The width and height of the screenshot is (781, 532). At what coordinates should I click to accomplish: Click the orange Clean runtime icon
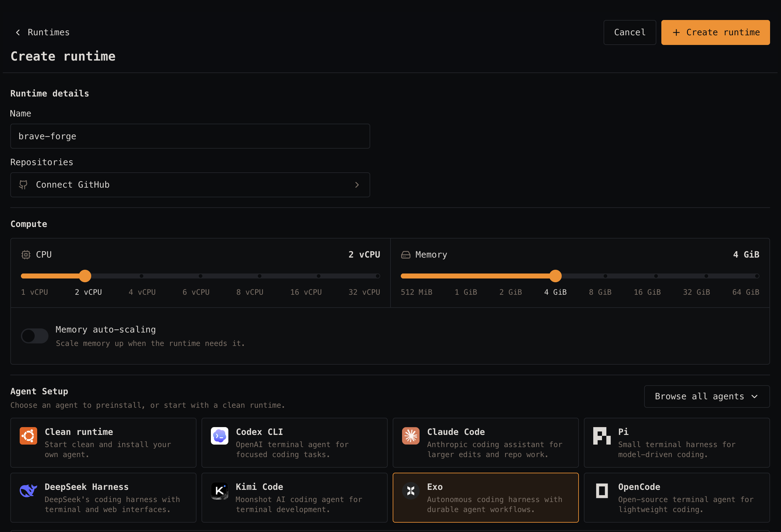tap(28, 436)
